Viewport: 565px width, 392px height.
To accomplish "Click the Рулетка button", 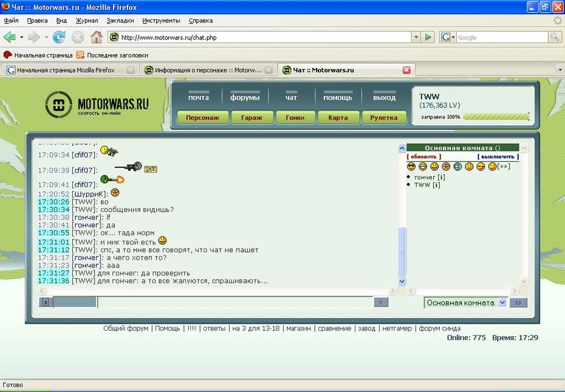I will click(384, 117).
